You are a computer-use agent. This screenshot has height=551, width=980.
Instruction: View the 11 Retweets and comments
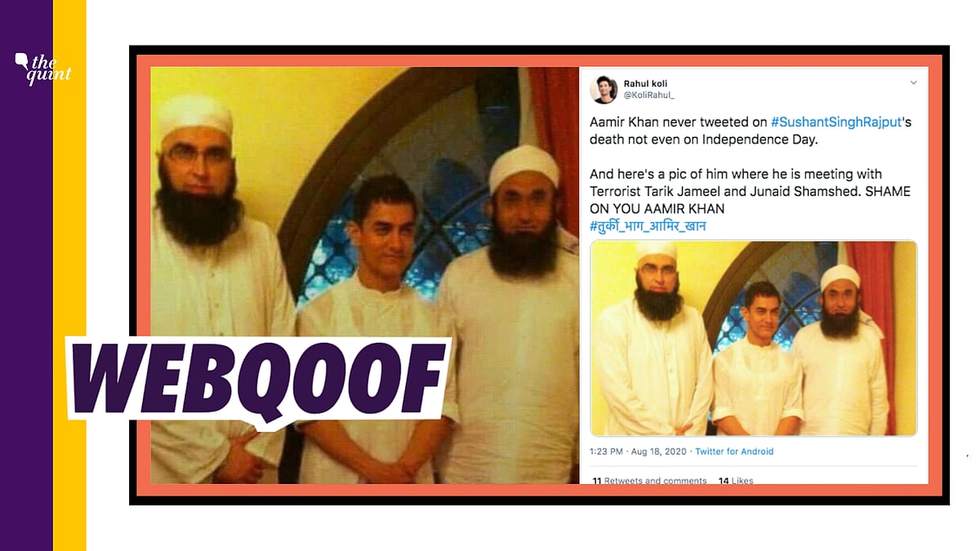click(x=650, y=481)
